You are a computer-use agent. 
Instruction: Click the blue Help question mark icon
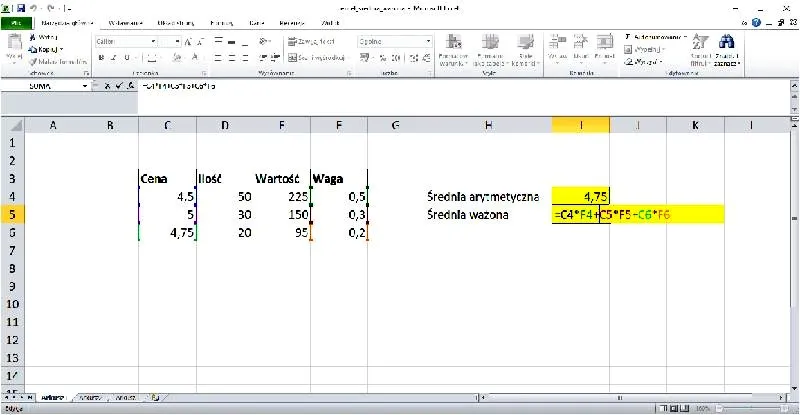point(756,23)
